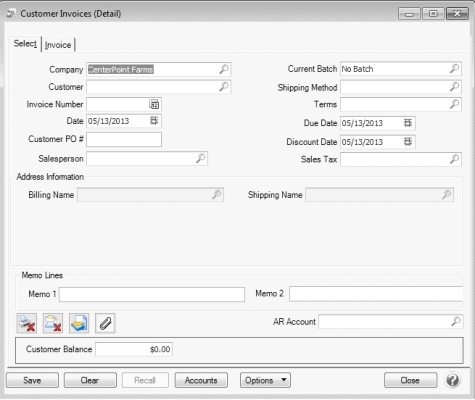
Task: Click the help question mark icon
Action: tap(452, 380)
